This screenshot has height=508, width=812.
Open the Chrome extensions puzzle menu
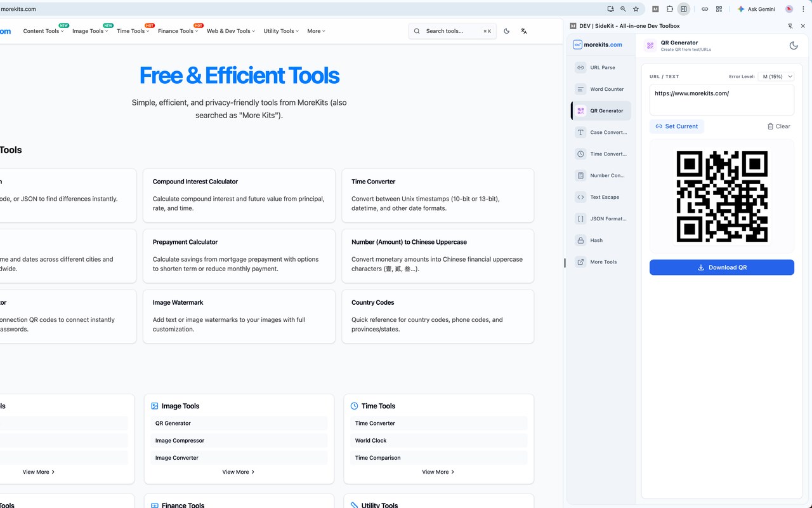click(x=669, y=9)
